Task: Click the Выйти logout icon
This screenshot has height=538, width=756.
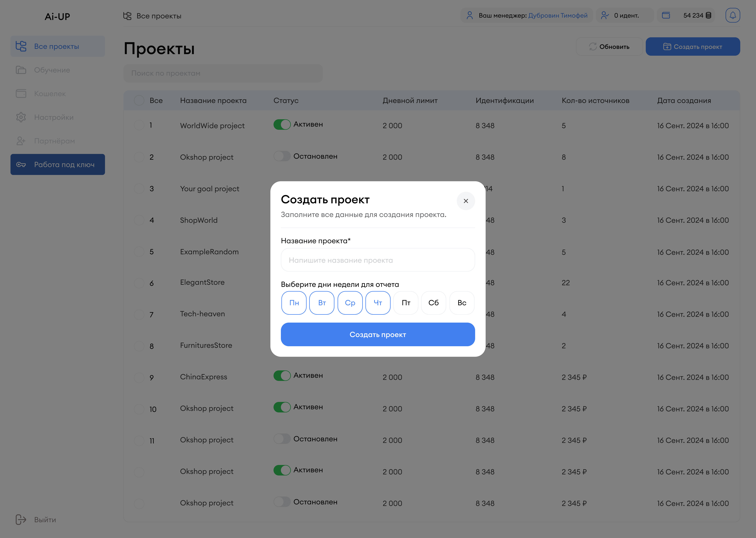Action: pyautogui.click(x=21, y=519)
